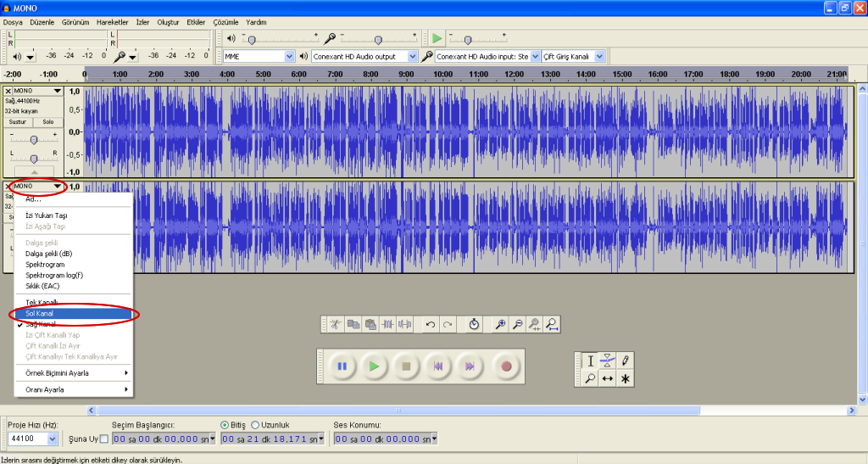Choose Tek Kanallı from the track menu
This screenshot has height=464, width=868.
74,303
